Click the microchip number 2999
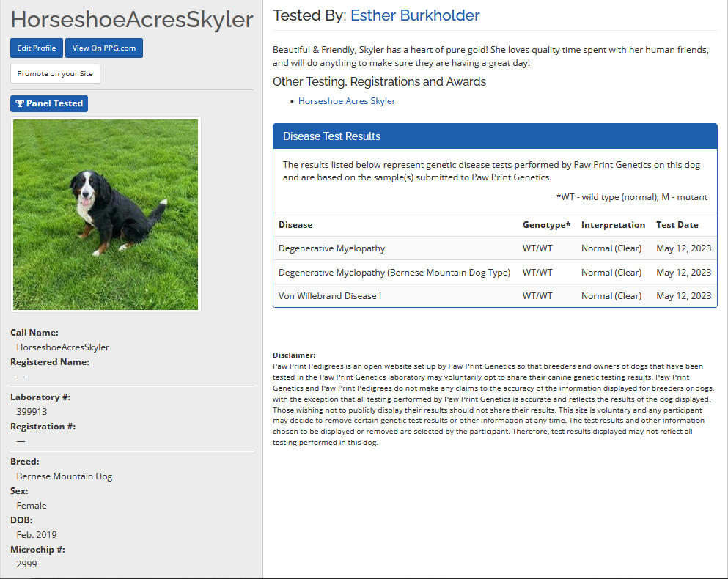This screenshot has height=579, width=728. (26, 564)
